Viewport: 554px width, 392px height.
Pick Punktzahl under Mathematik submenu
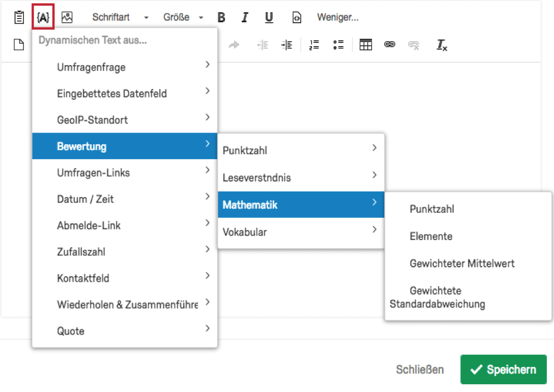468,209
